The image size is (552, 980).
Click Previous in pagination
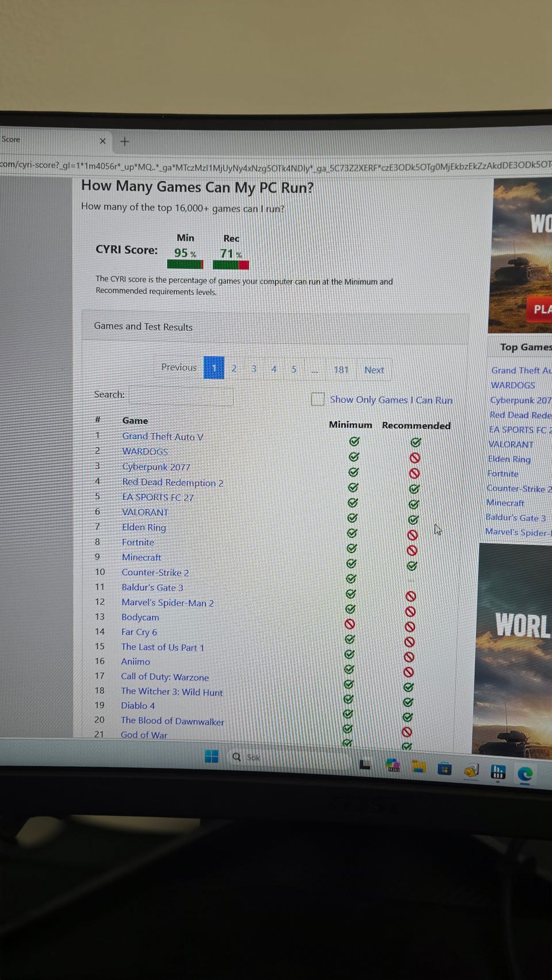pyautogui.click(x=179, y=367)
